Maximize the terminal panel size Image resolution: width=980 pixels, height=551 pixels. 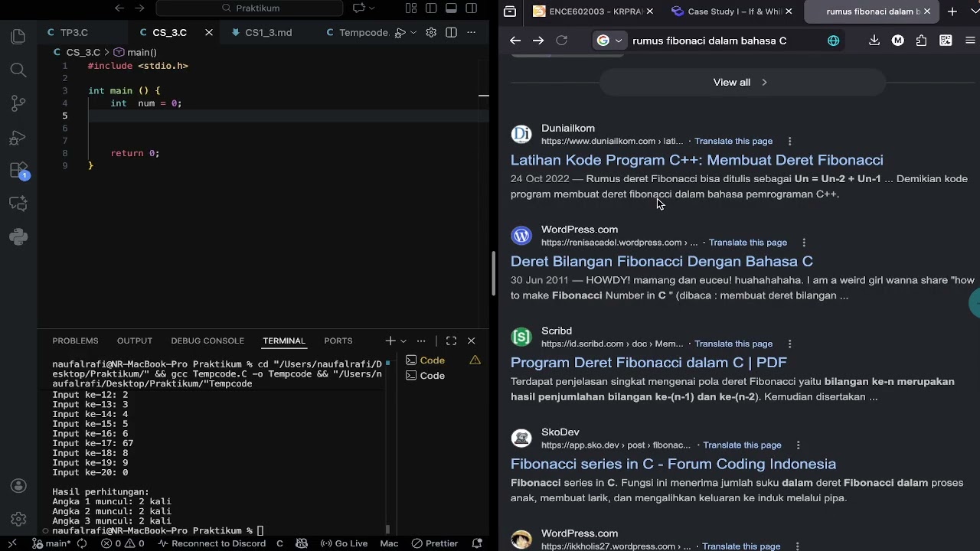[451, 341]
